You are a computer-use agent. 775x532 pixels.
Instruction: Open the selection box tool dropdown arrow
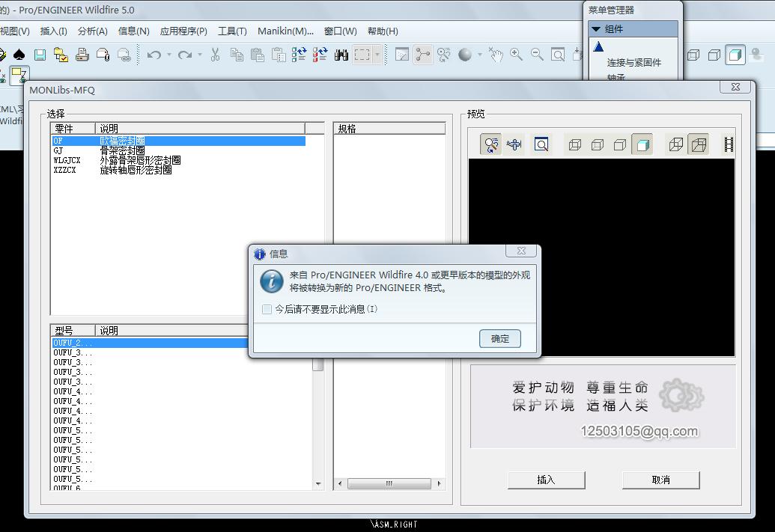tap(377, 55)
